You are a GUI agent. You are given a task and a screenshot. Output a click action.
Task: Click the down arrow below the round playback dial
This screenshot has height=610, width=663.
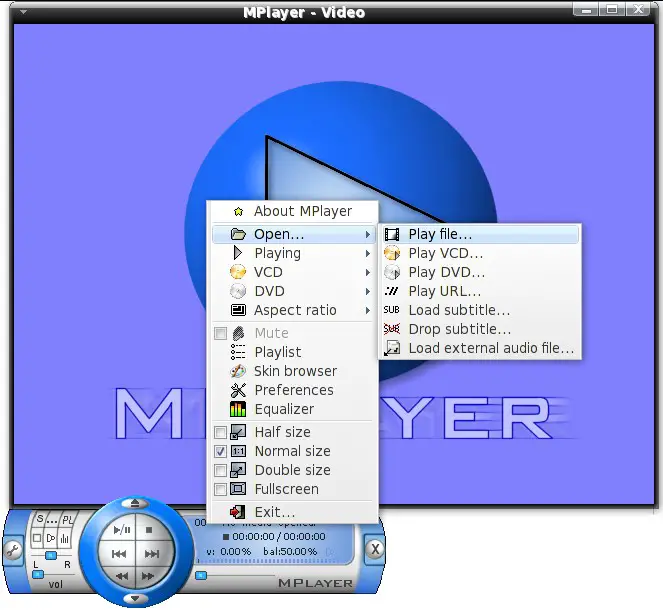pyautogui.click(x=135, y=598)
